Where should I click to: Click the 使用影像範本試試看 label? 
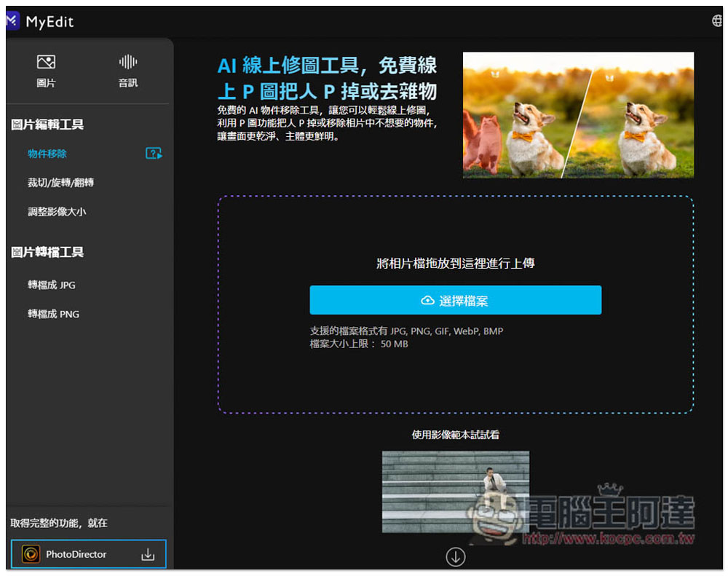456,435
